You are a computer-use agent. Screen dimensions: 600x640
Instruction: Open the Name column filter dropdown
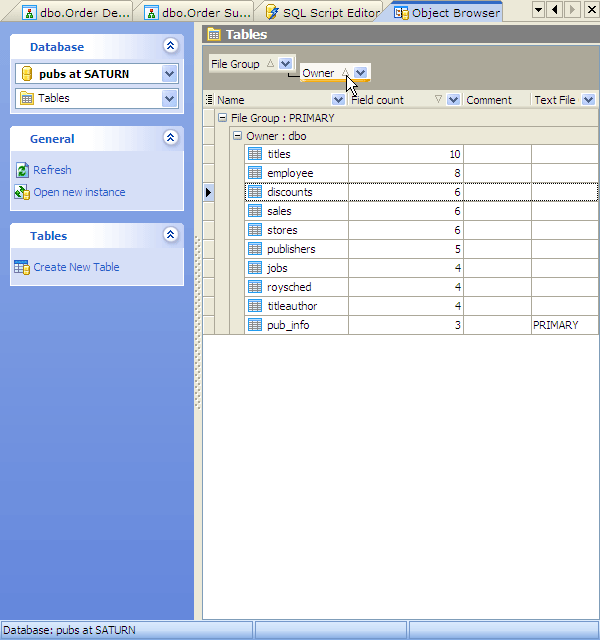tap(338, 100)
